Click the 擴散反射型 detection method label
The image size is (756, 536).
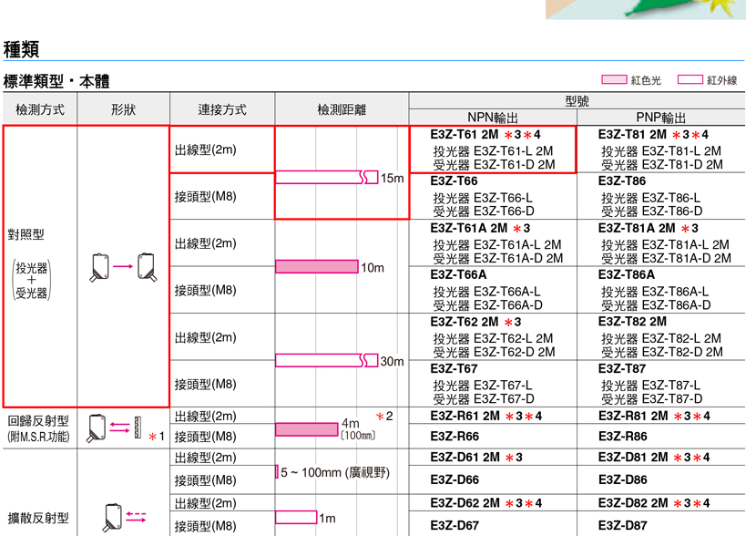click(38, 518)
